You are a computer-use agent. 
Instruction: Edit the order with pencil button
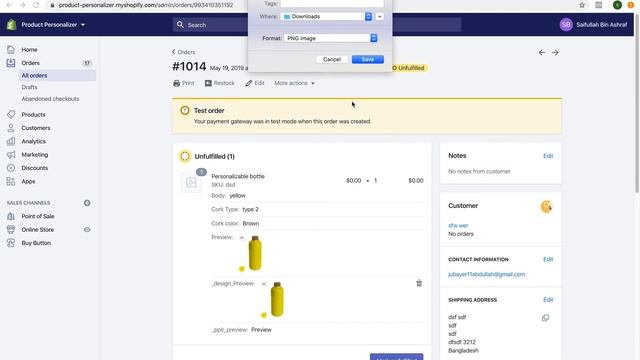pyautogui.click(x=255, y=83)
